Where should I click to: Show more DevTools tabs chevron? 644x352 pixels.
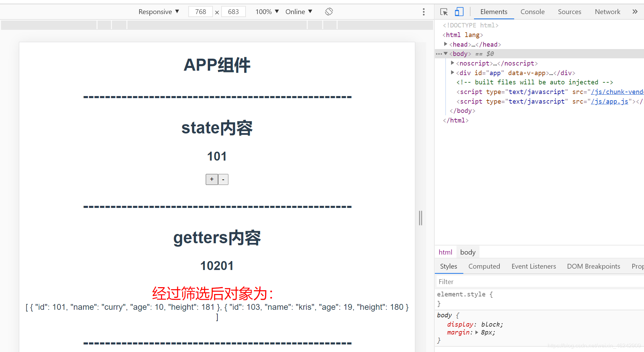point(635,12)
